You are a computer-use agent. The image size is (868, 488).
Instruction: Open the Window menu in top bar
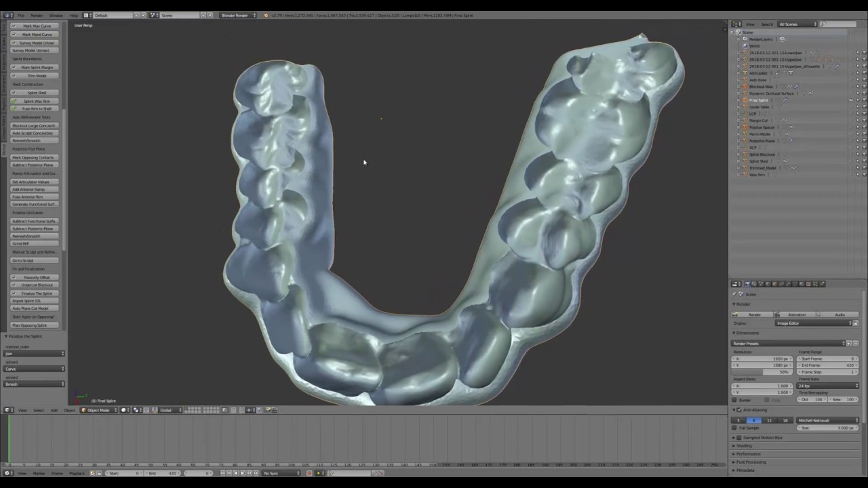[x=56, y=15]
